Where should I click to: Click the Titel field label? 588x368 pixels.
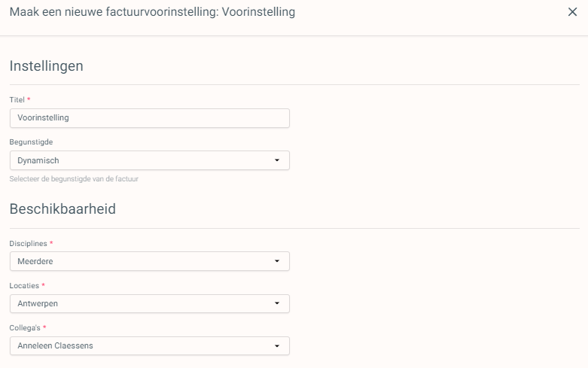tap(17, 99)
